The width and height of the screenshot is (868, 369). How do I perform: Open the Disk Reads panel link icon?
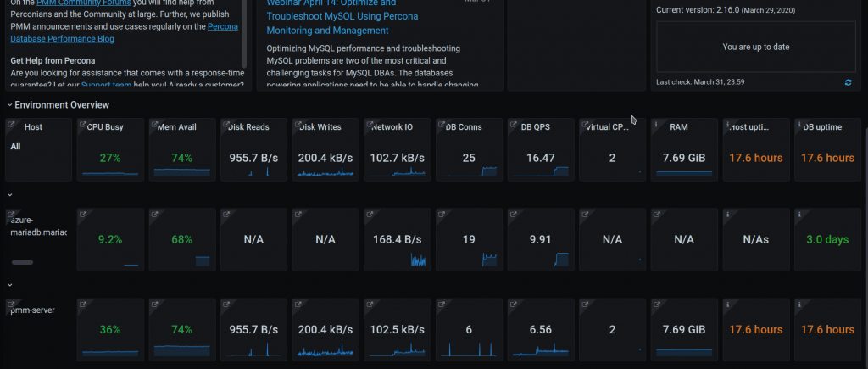coord(225,125)
